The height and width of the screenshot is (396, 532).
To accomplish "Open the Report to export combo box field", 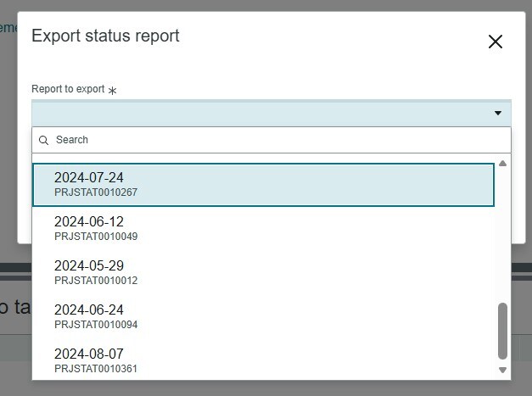I will coord(271,114).
